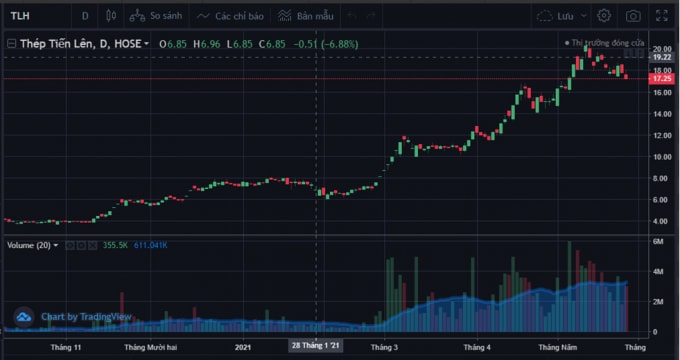Screen dimensions: 680x360
Task: Take a chart snapshot with camera icon
Action: [633, 16]
